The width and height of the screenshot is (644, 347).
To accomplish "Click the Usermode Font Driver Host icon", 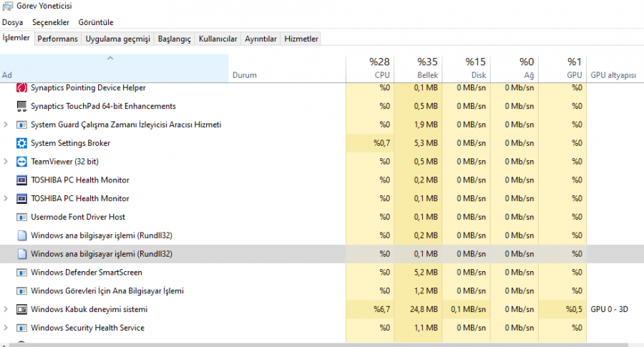I will tap(21, 217).
